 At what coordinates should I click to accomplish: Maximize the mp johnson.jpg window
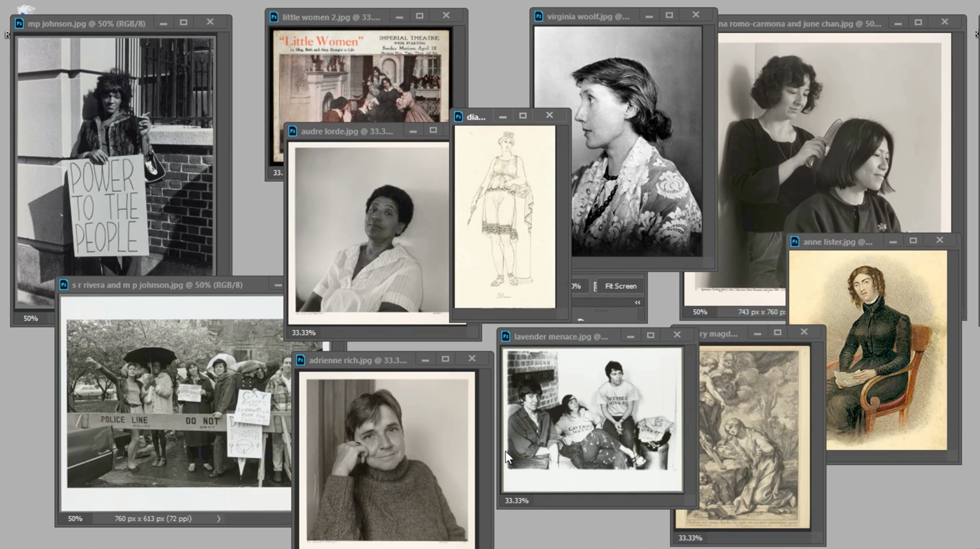click(184, 22)
